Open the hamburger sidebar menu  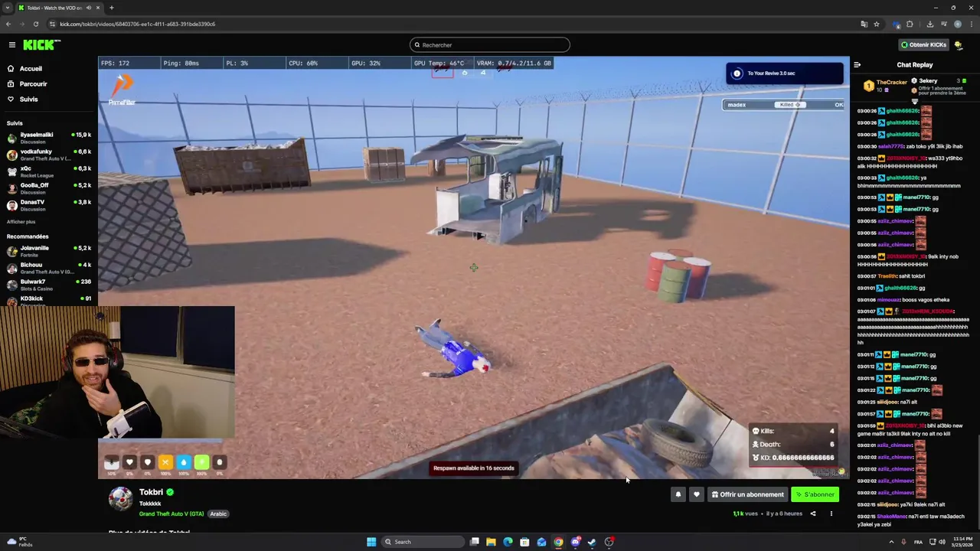pyautogui.click(x=11, y=45)
